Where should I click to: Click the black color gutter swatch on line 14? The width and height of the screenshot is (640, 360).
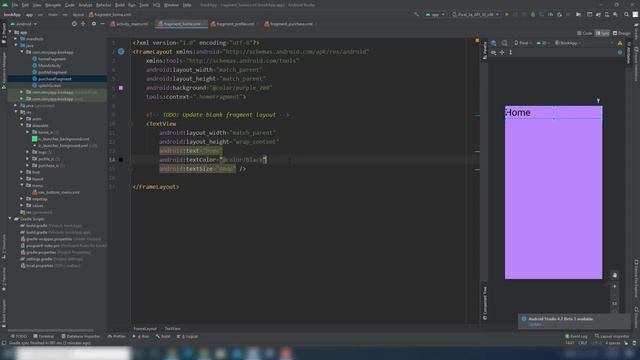(x=121, y=160)
